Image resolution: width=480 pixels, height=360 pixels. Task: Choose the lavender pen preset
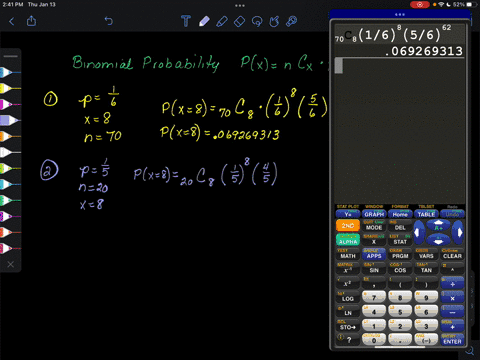(x=9, y=120)
